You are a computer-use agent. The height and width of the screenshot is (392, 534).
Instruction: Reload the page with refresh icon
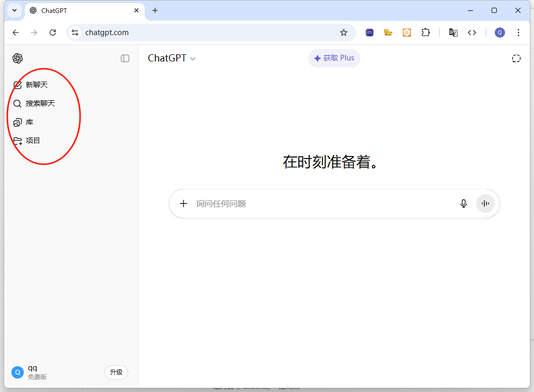(53, 33)
